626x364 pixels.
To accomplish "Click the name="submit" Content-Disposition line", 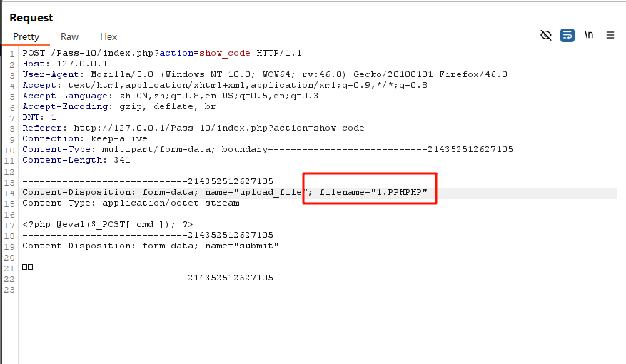I will point(151,246).
